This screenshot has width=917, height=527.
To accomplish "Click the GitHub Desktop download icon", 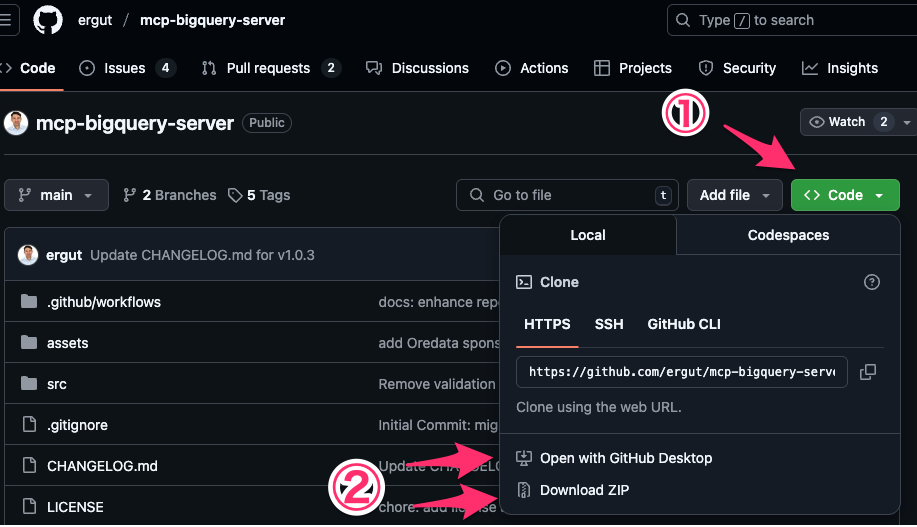I will pos(524,458).
